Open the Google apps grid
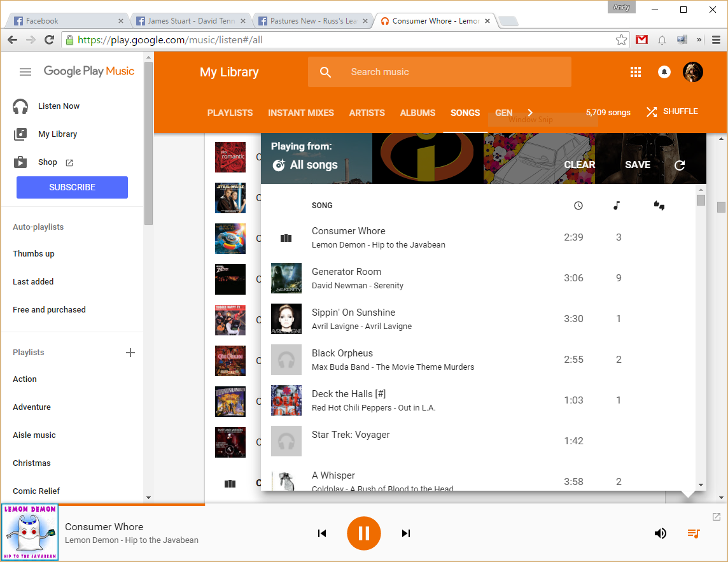728x562 pixels. [636, 72]
